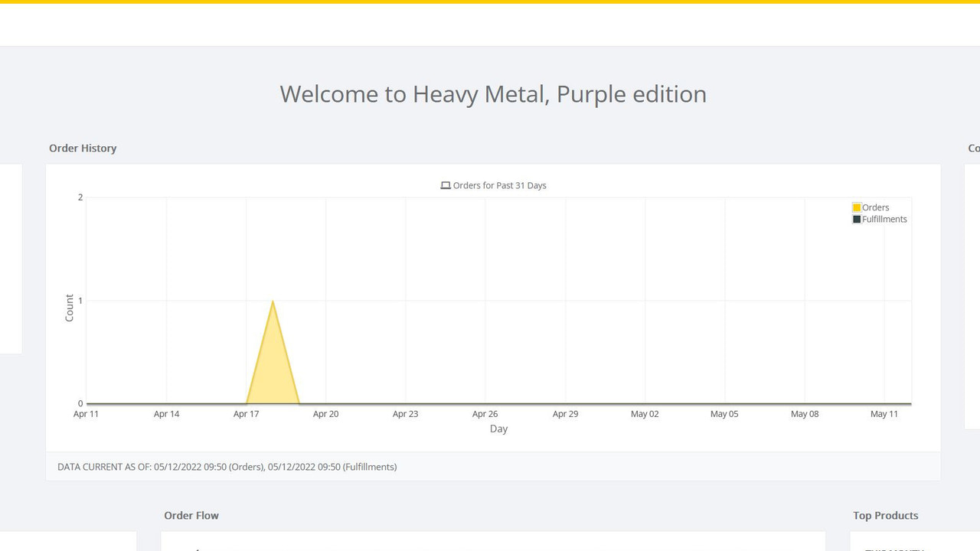Click the 'Apr 20' axis label

pos(325,414)
